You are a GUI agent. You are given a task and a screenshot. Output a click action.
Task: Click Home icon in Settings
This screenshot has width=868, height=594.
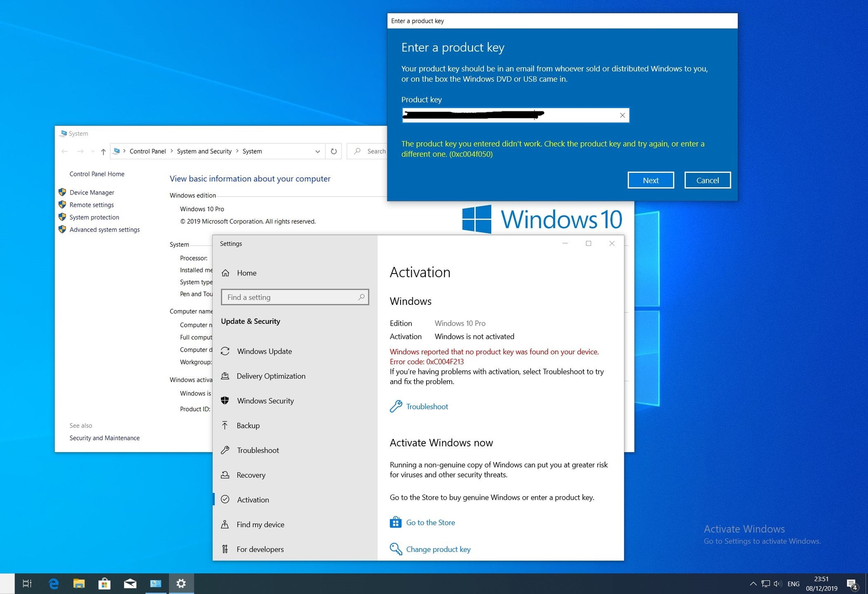pos(226,273)
